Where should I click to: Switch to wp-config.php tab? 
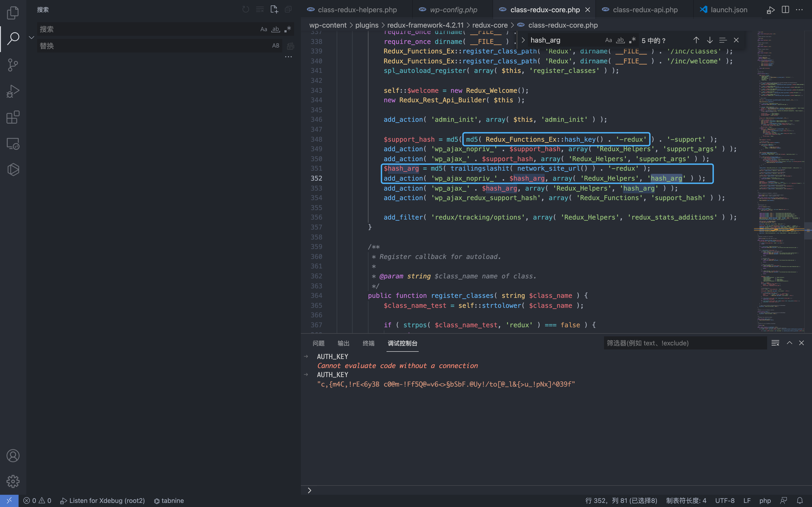(453, 10)
